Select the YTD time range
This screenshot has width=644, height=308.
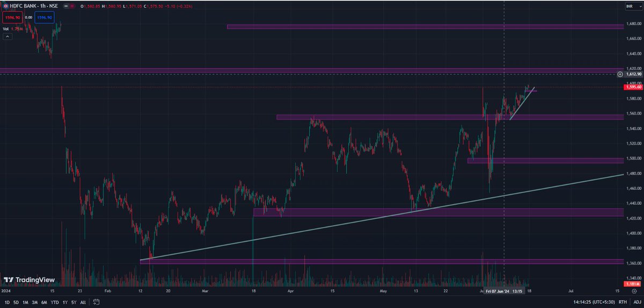pyautogui.click(x=55, y=303)
